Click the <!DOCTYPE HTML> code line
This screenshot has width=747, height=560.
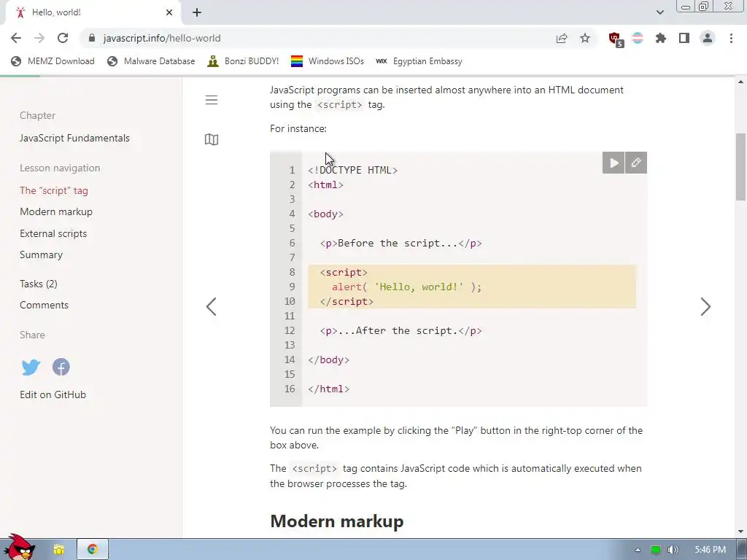(x=352, y=170)
